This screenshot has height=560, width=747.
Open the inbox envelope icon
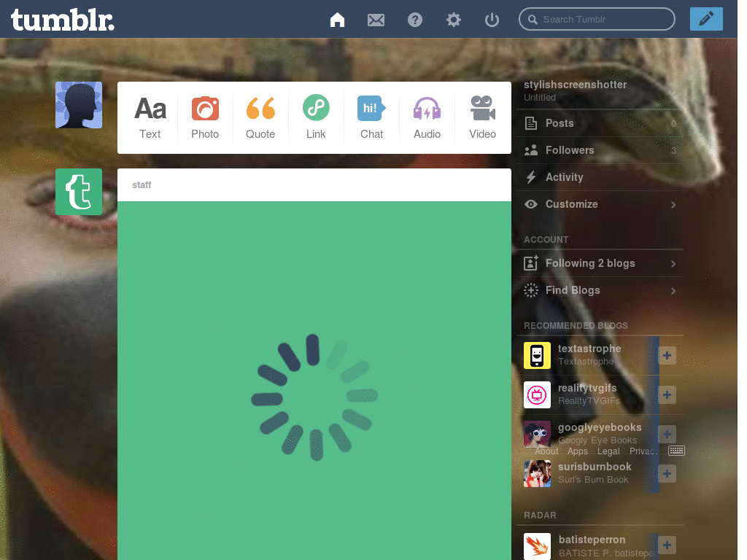[x=376, y=20]
